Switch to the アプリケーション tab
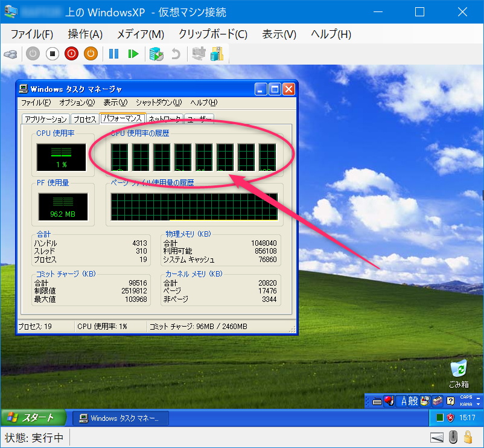The height and width of the screenshot is (448, 484). pyautogui.click(x=46, y=119)
